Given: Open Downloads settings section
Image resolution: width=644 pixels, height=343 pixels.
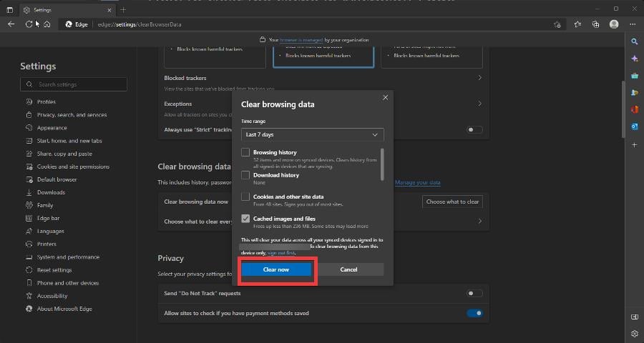Looking at the screenshot, I should click(x=51, y=192).
